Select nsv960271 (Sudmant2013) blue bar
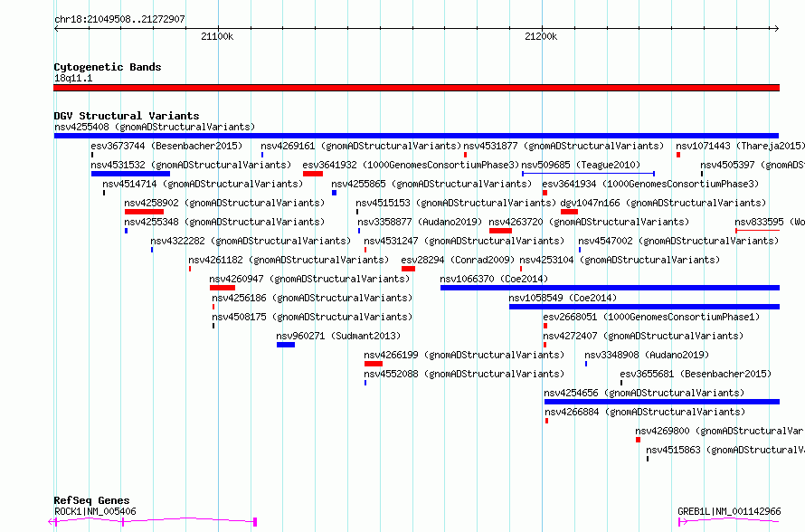Image resolution: width=805 pixels, height=532 pixels. click(x=286, y=345)
